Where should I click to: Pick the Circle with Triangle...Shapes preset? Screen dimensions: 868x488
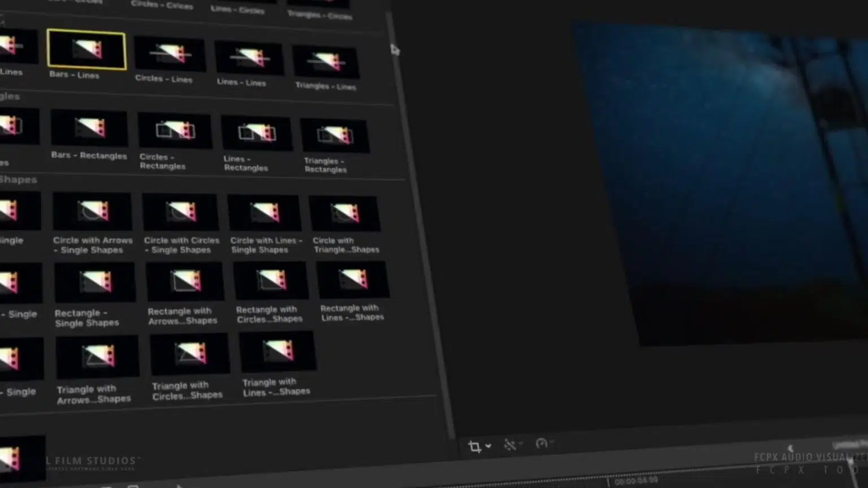pos(344,213)
